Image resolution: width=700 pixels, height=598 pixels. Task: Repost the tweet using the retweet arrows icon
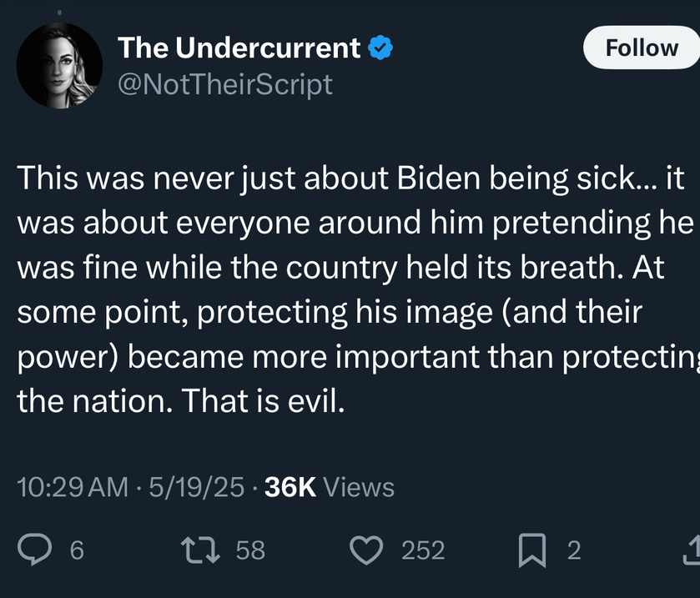point(200,550)
